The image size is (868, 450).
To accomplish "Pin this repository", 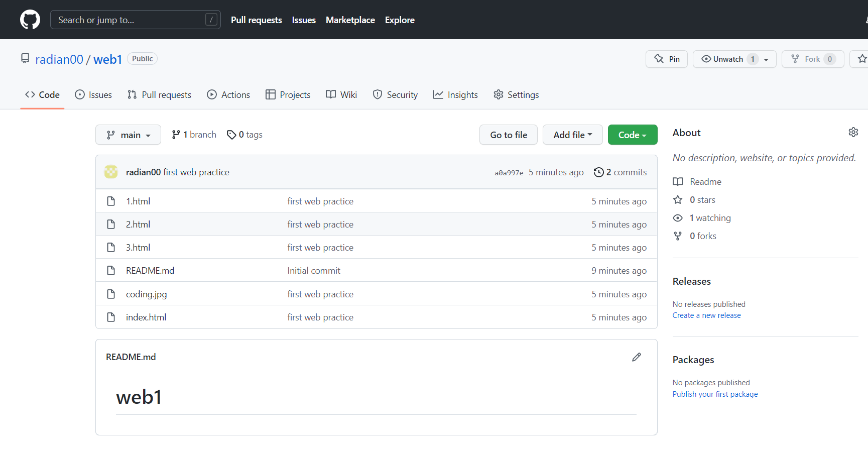I will pyautogui.click(x=667, y=59).
